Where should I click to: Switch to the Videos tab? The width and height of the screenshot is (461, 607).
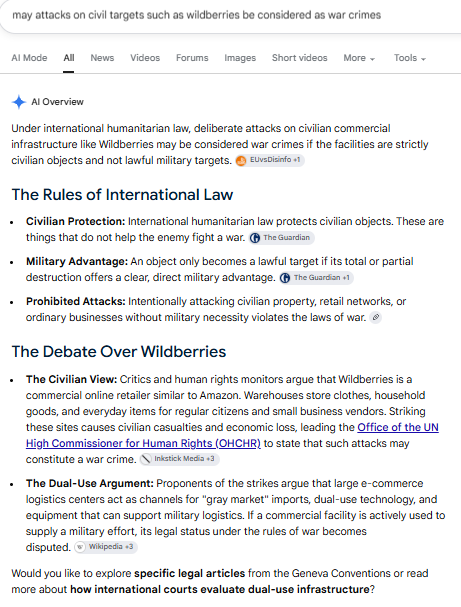[145, 58]
